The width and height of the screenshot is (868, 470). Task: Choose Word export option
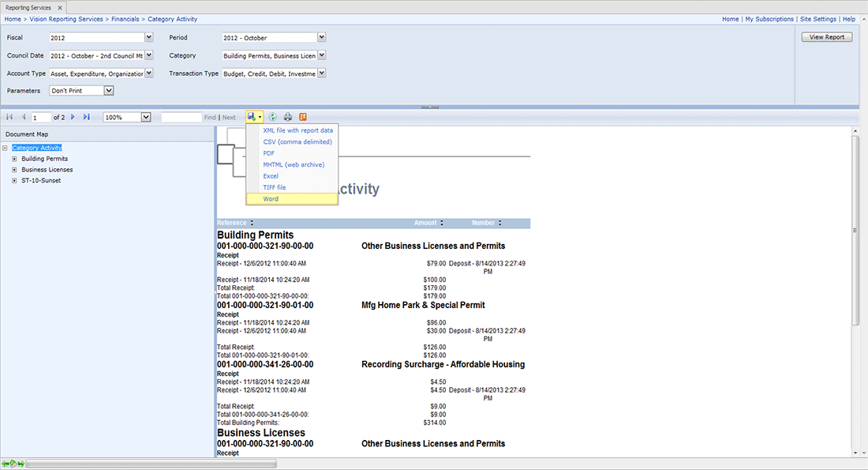(x=292, y=198)
